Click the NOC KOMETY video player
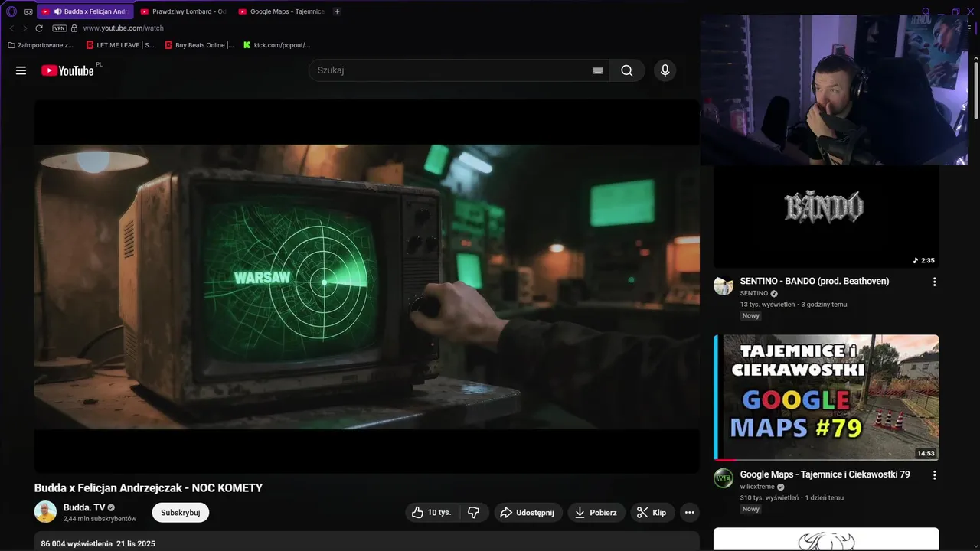This screenshot has width=980, height=551. click(x=367, y=286)
